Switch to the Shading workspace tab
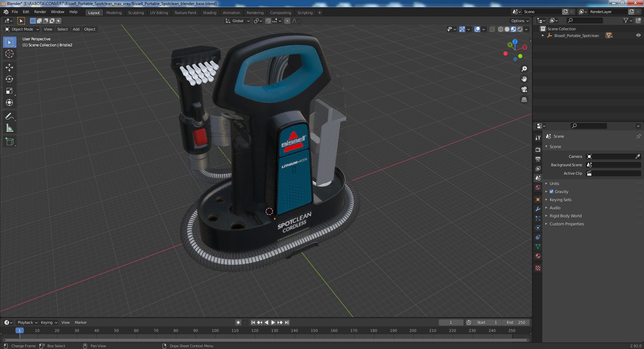 tap(209, 13)
